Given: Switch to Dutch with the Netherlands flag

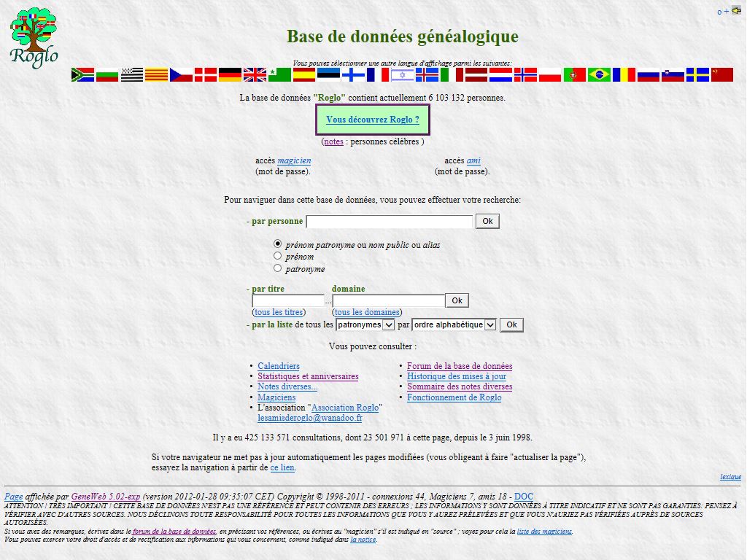Looking at the screenshot, I should coord(501,75).
